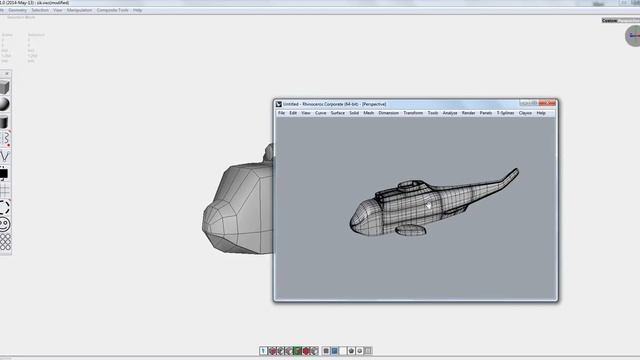Open Surface menu in Rhinoceros window

[338, 113]
